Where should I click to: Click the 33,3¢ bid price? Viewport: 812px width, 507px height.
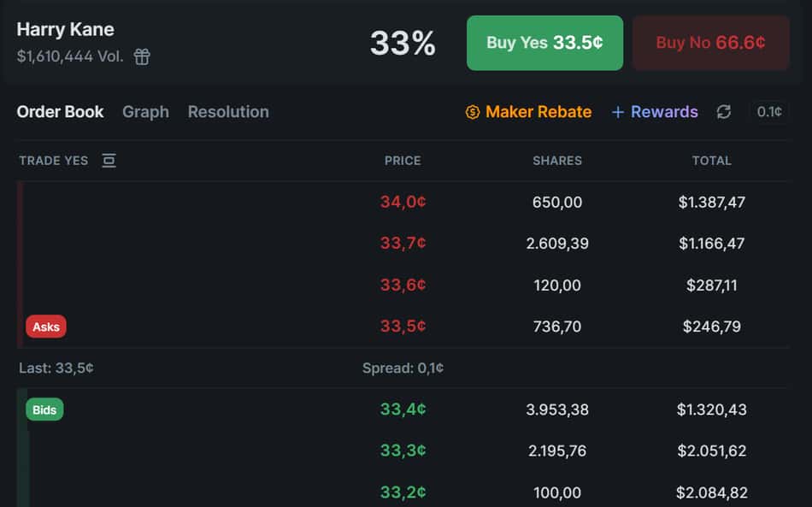click(403, 451)
